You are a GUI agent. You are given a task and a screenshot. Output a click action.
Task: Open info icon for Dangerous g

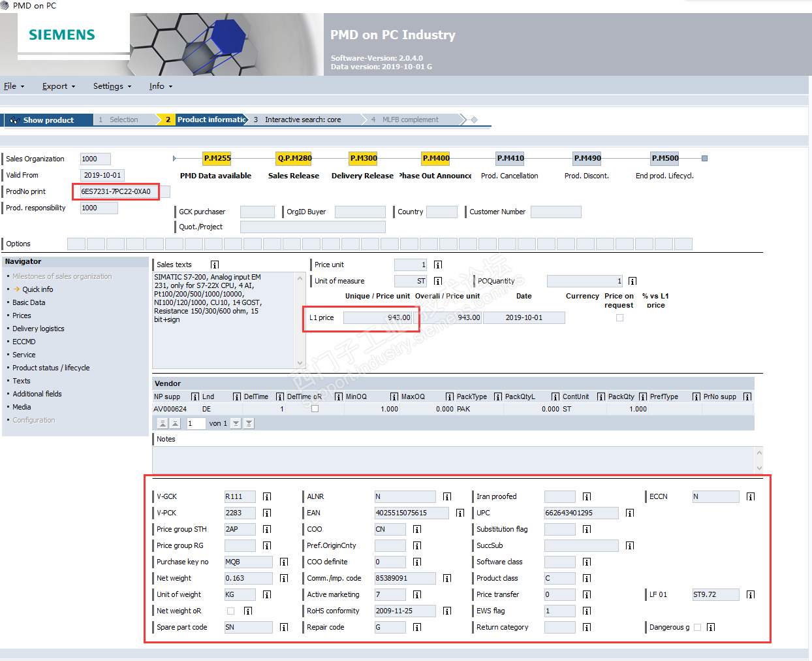point(711,627)
